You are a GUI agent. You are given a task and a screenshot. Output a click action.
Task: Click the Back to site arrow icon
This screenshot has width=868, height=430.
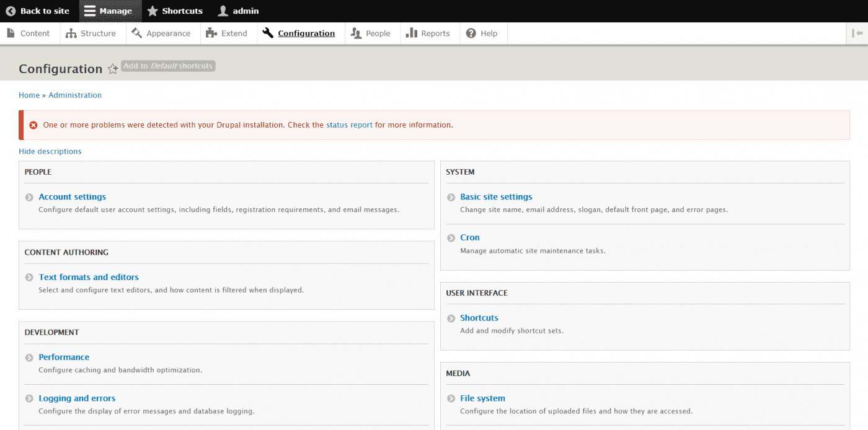(11, 11)
